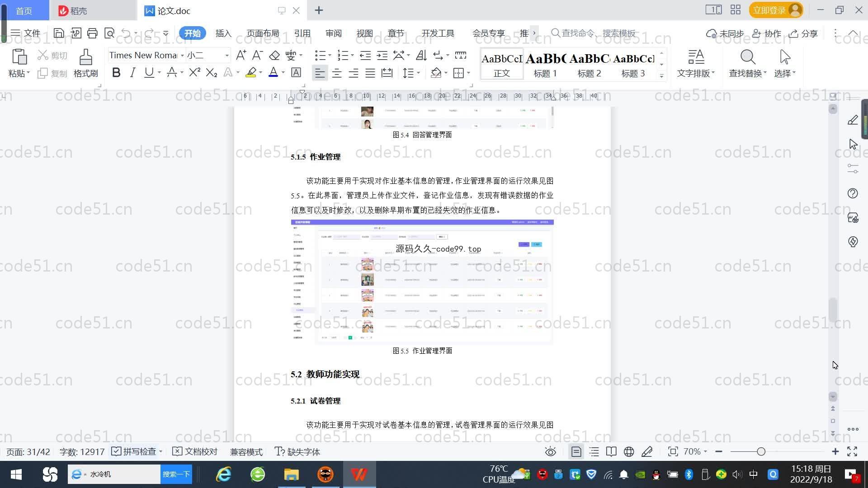Open the font size dropdown
Screen dimensions: 868x488
pos(227,56)
